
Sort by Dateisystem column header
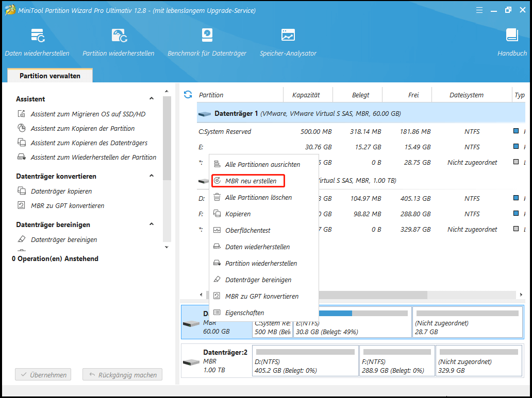472,95
